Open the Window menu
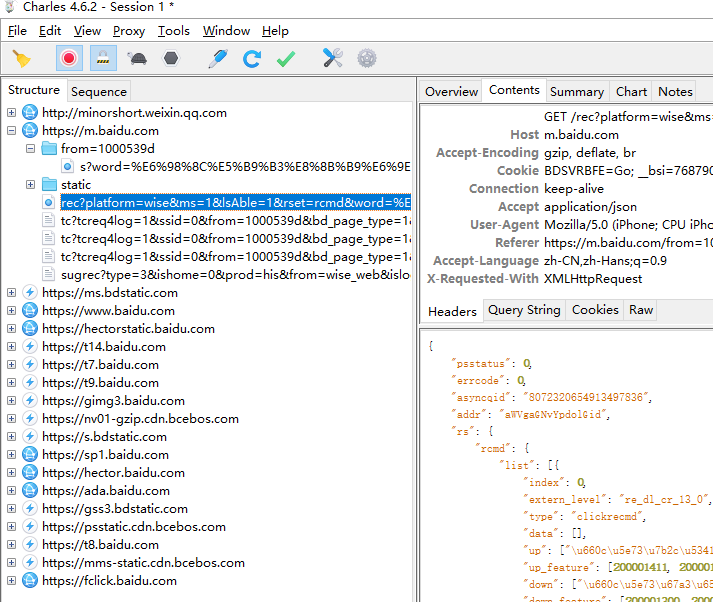The image size is (713, 602). tap(226, 31)
